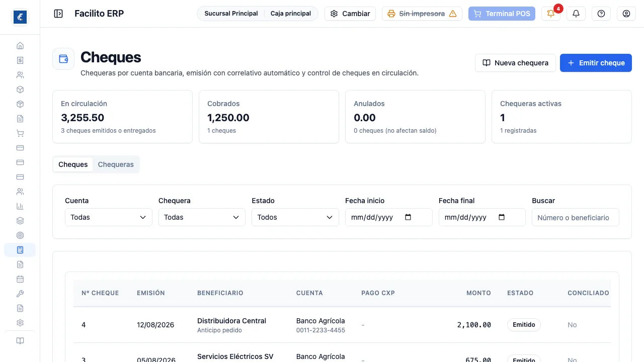Click the Chequeras activas card
The image size is (644, 362).
pyautogui.click(x=561, y=117)
